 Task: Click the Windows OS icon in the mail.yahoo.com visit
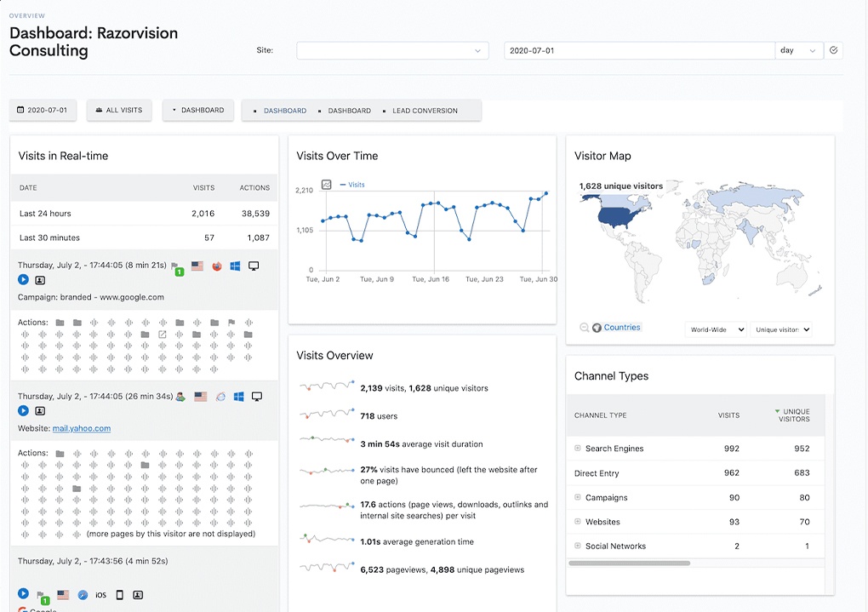point(239,397)
